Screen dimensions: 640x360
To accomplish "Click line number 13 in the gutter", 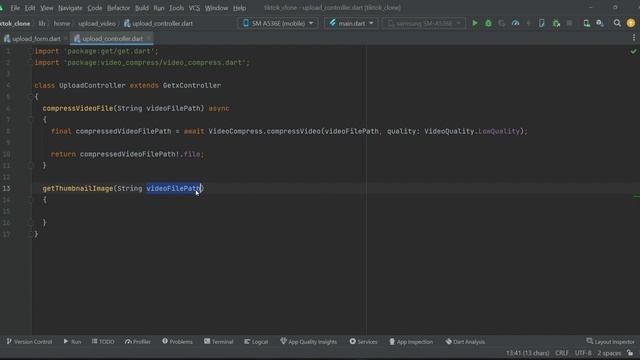I will (7, 188).
